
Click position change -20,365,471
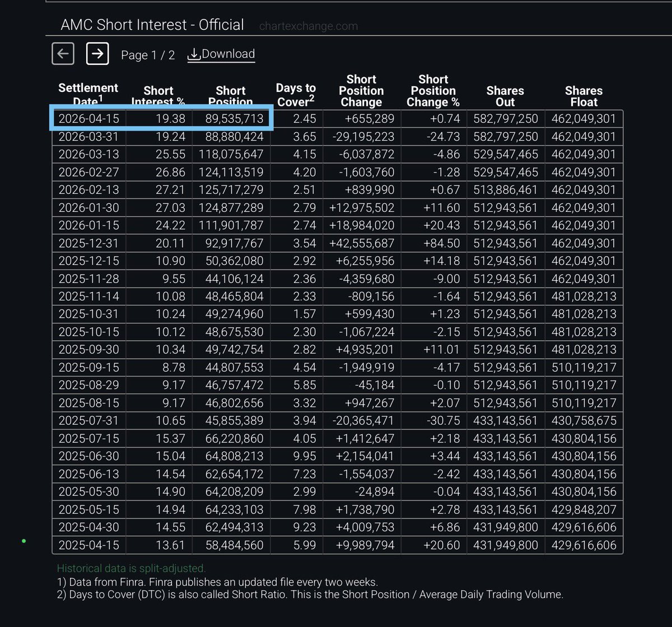click(x=362, y=421)
